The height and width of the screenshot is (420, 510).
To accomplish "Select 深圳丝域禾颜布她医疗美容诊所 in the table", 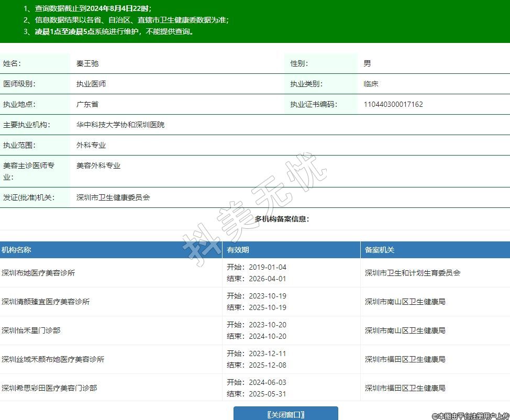I will (x=53, y=359).
